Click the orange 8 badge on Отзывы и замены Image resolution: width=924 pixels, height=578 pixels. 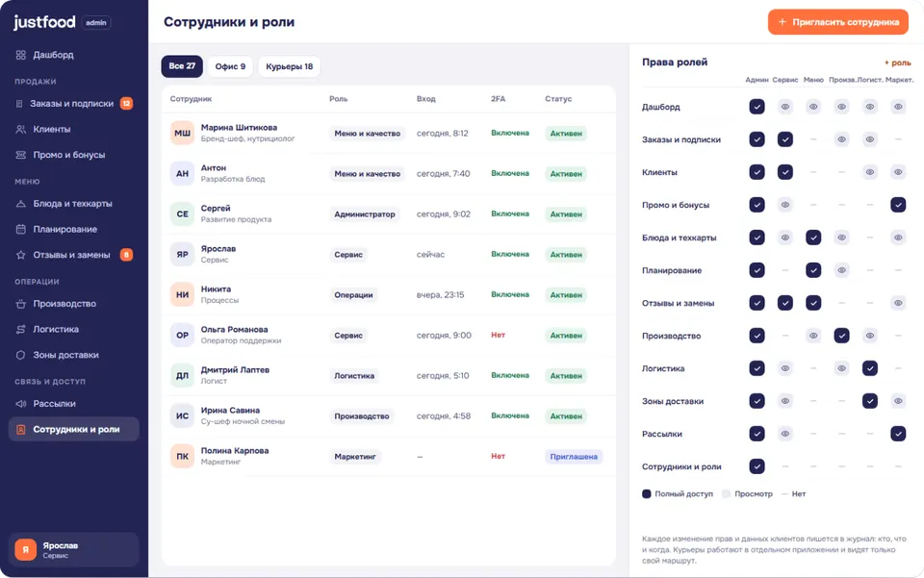click(126, 255)
